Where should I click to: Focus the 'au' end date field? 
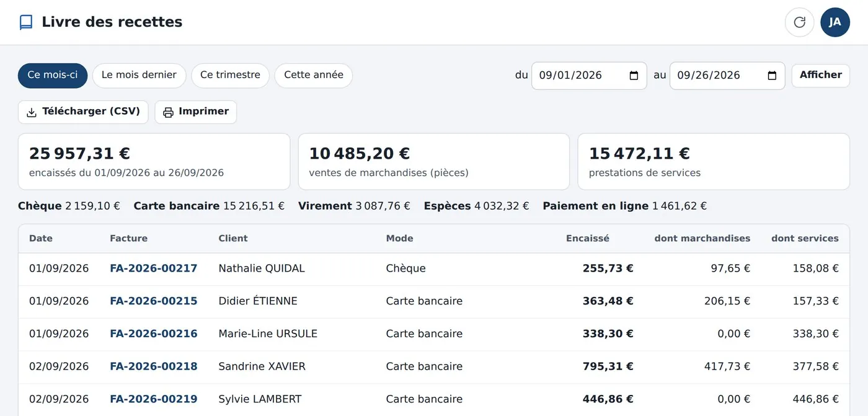pyautogui.click(x=727, y=76)
